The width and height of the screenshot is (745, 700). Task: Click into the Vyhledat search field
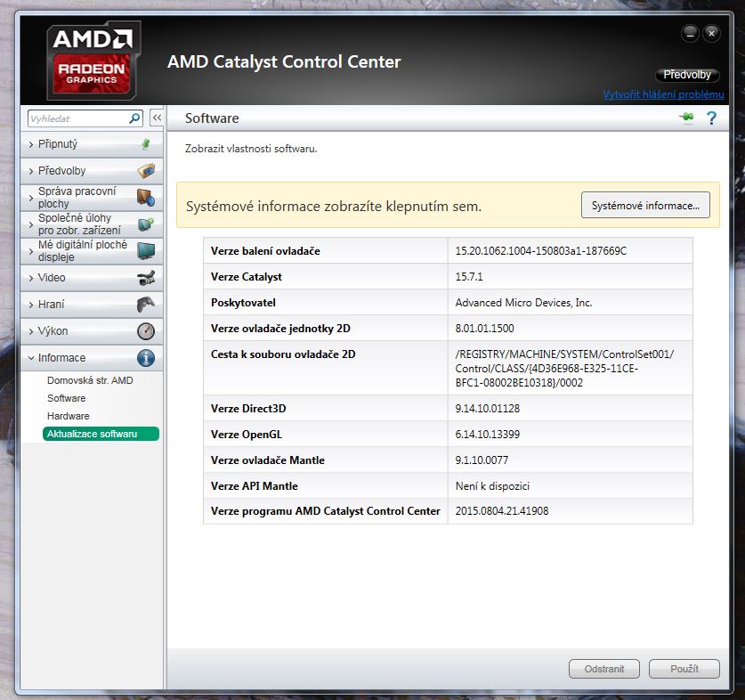pyautogui.click(x=76, y=118)
